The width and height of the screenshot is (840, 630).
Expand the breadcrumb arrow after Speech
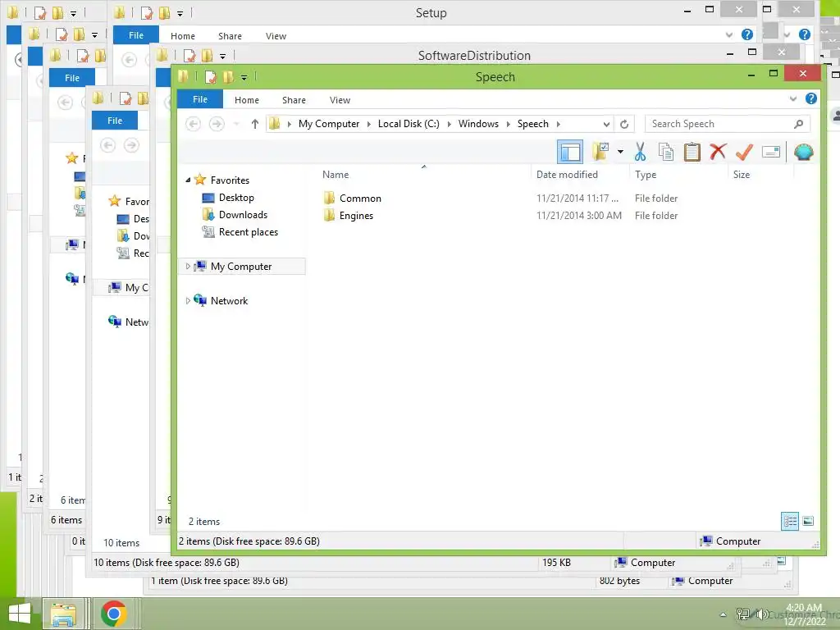pos(558,125)
